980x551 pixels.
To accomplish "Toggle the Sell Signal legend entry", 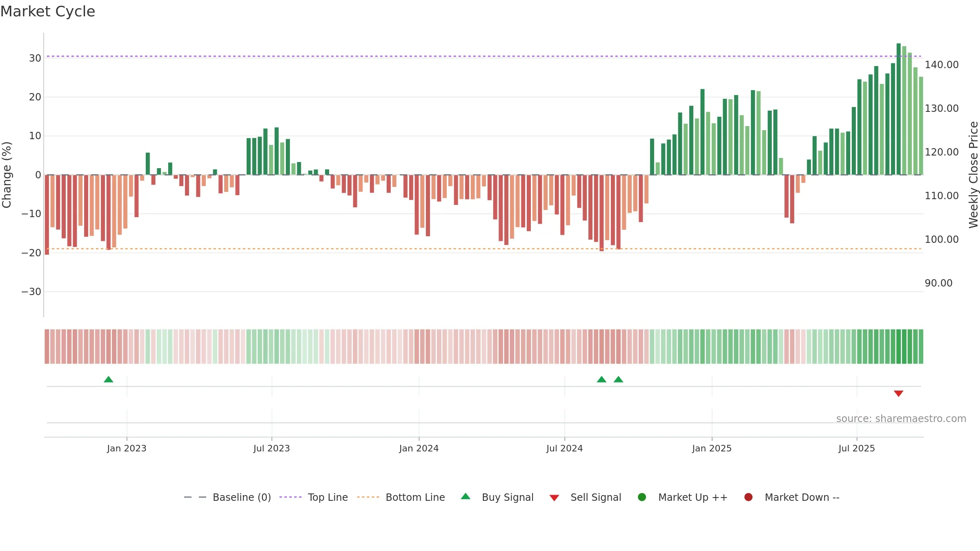I will click(585, 497).
